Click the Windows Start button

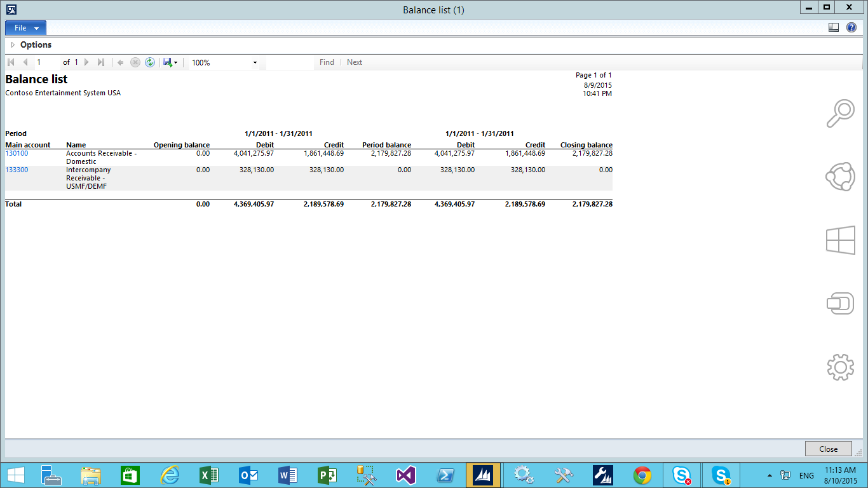pos(16,475)
